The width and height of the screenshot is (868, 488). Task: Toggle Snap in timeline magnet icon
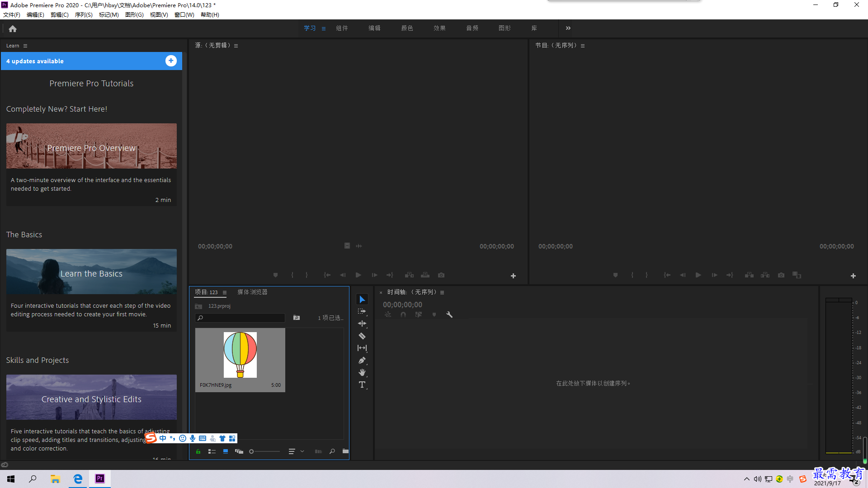(403, 315)
